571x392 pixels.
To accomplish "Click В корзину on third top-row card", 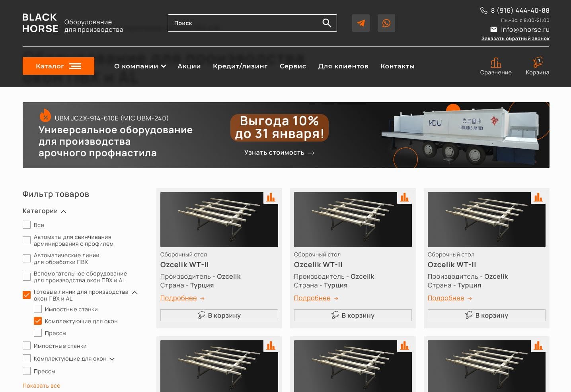I will point(487,315).
